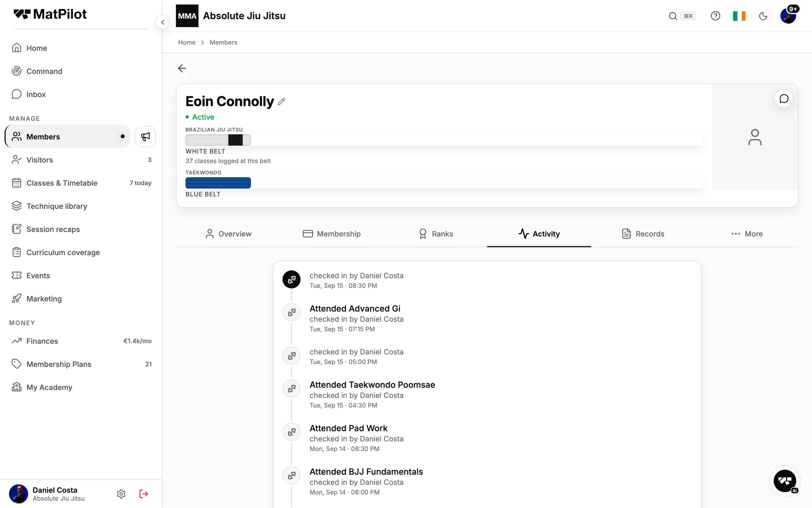Viewport: 812px width, 508px height.
Task: Open Session recaps
Action: click(x=80, y=229)
